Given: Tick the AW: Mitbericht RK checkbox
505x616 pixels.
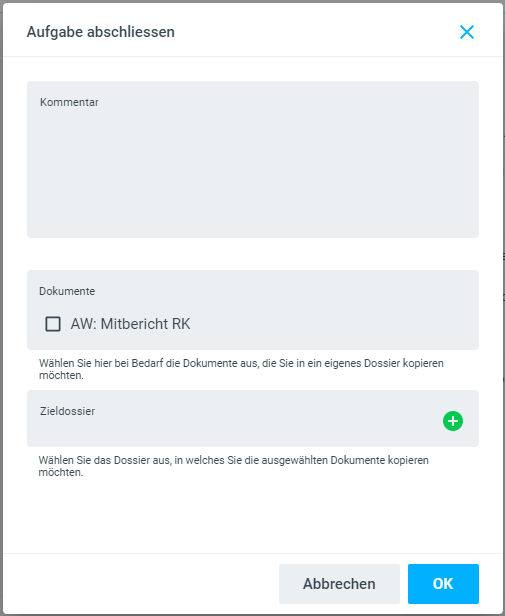Looking at the screenshot, I should [x=53, y=324].
